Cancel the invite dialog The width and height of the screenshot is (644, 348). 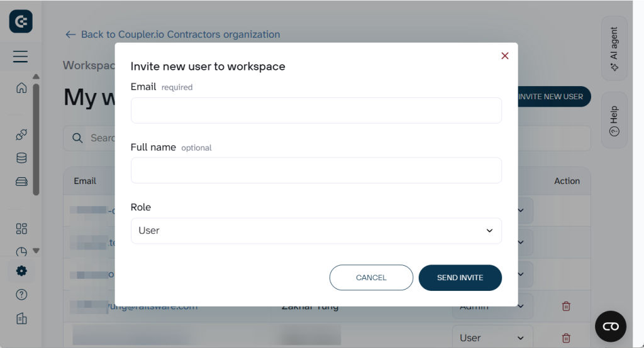click(371, 278)
